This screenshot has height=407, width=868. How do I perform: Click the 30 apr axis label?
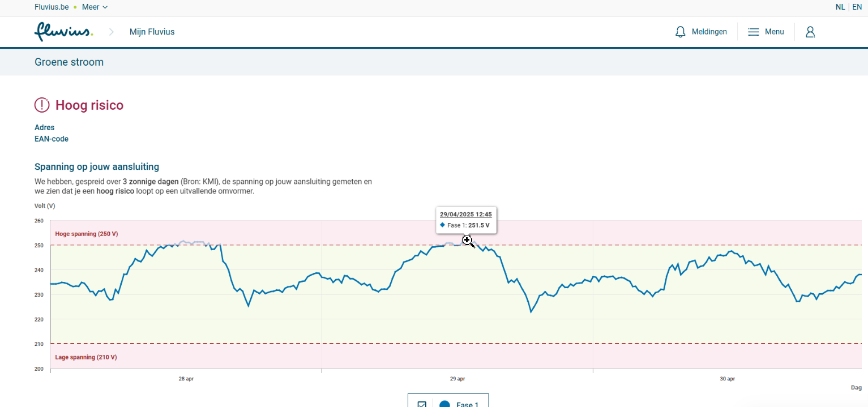pyautogui.click(x=727, y=379)
